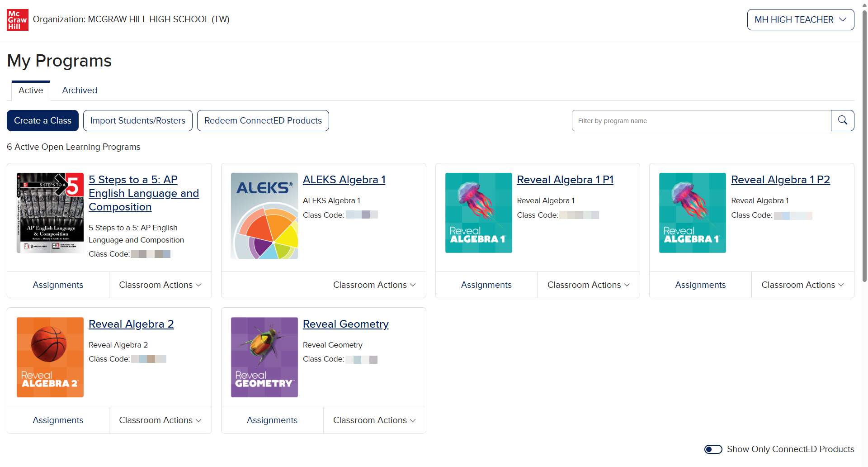This screenshot has width=868, height=467.
Task: Open Assignments for 5 Steps to a 5
Action: tap(58, 285)
